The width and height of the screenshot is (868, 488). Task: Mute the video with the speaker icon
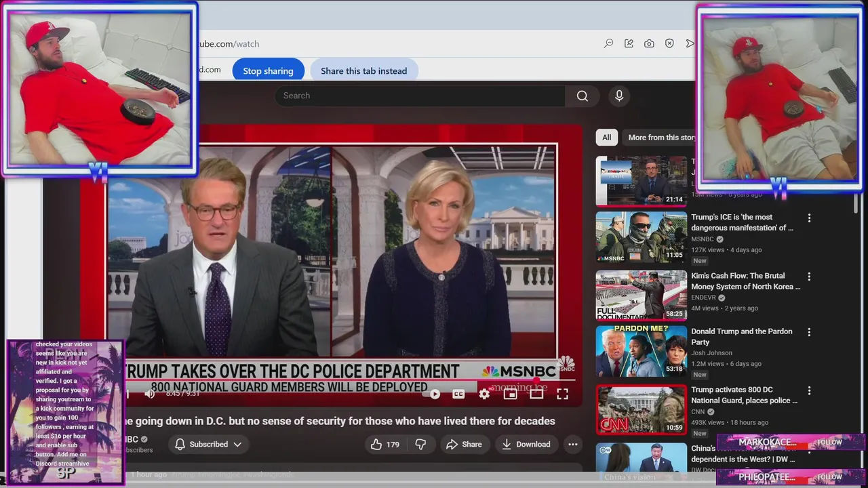[150, 394]
